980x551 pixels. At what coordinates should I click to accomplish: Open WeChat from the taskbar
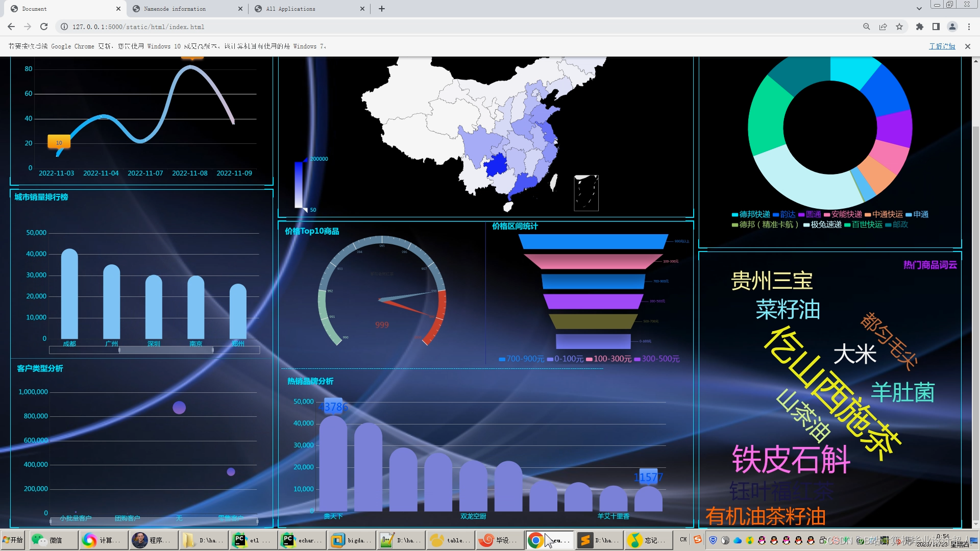(55, 540)
